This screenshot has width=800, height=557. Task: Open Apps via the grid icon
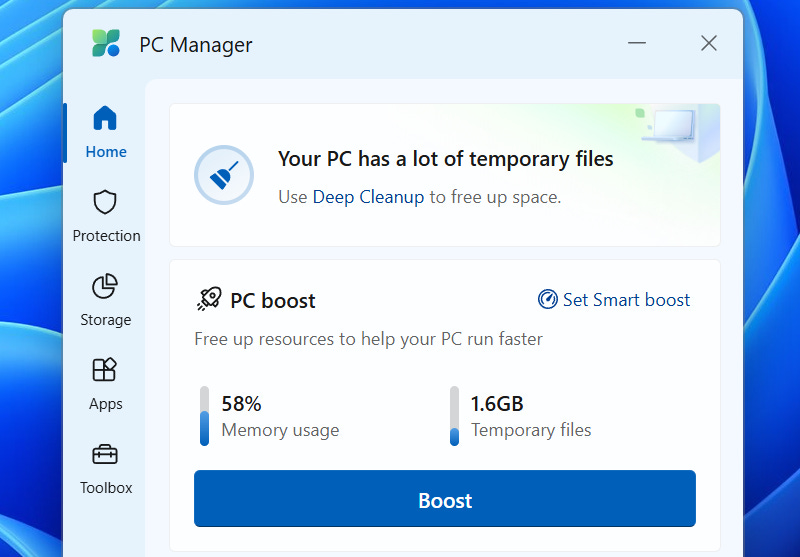[x=105, y=370]
